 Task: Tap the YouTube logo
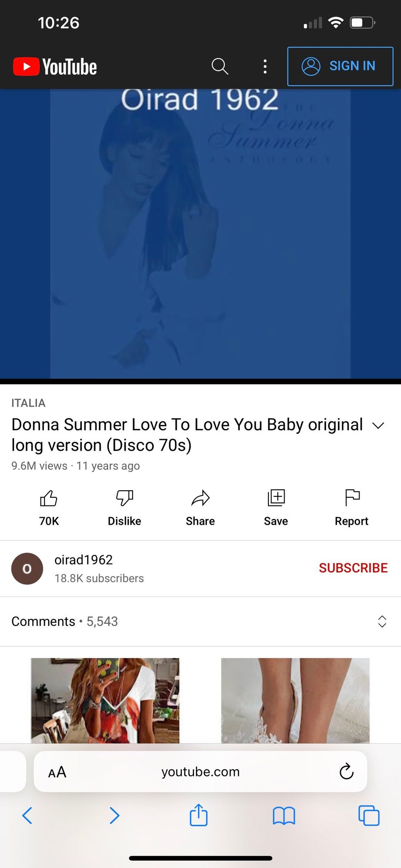tap(55, 67)
